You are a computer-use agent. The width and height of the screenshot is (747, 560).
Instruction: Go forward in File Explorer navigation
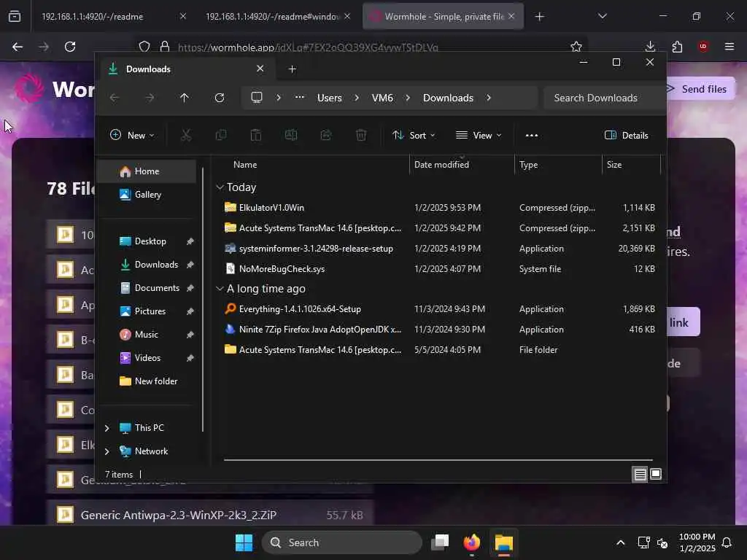[x=150, y=98]
